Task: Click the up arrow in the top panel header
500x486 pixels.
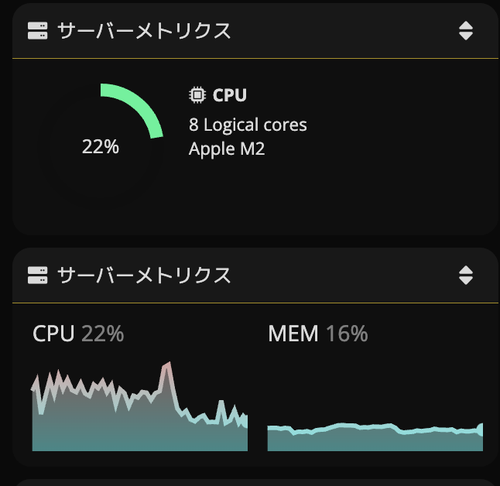Action: (x=466, y=25)
